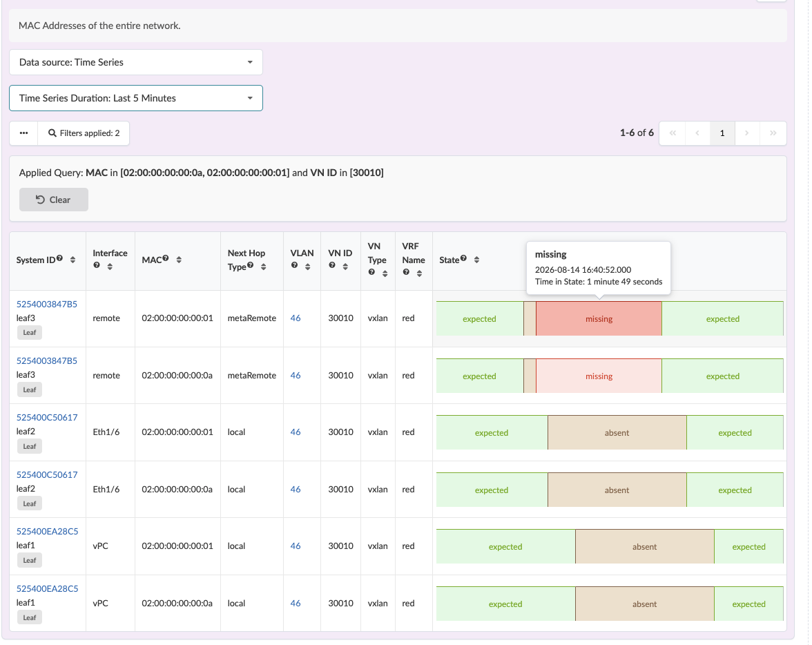The image size is (812, 645).
Task: Open system 5254003847B5 link in first row
Action: click(47, 304)
